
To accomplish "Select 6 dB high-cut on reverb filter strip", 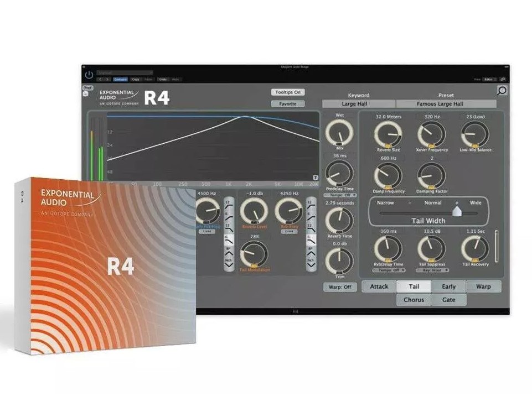I will tap(311, 239).
